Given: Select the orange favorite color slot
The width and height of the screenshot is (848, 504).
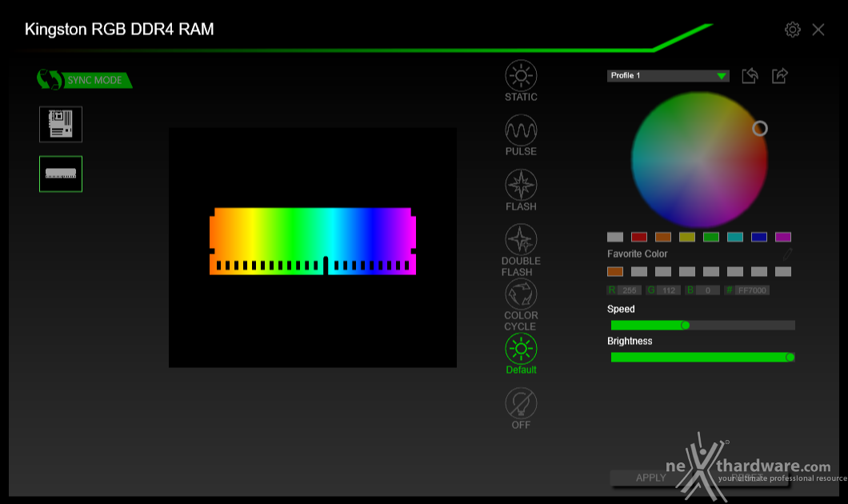Looking at the screenshot, I should point(615,271).
